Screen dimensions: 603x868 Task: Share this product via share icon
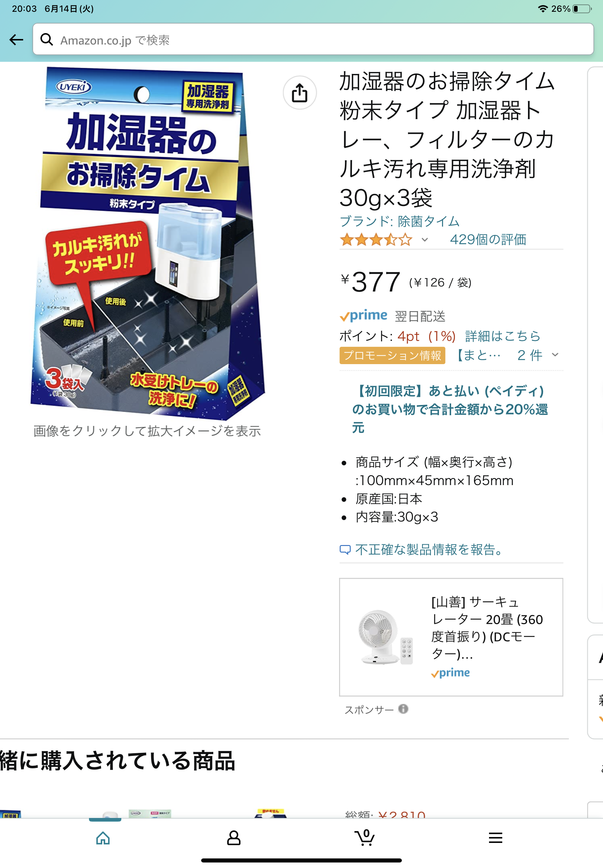[300, 93]
